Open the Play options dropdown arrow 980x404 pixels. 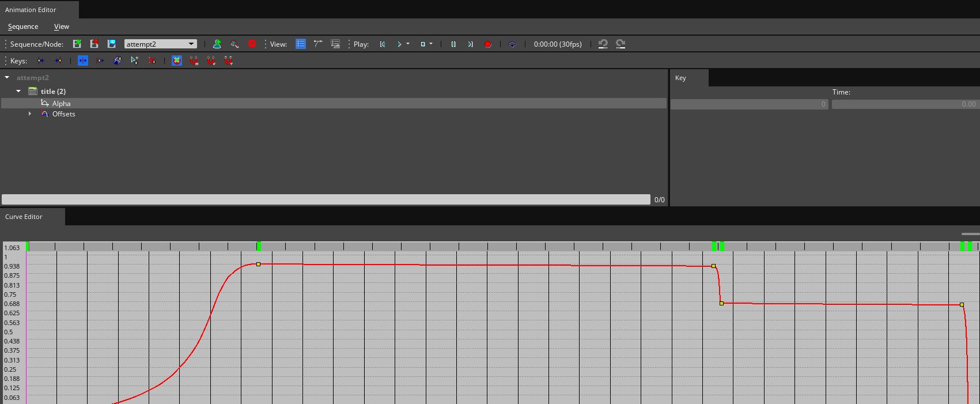click(408, 44)
